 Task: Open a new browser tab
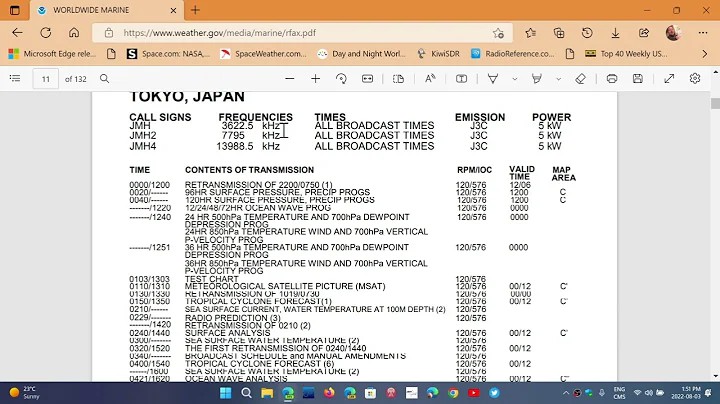[195, 10]
